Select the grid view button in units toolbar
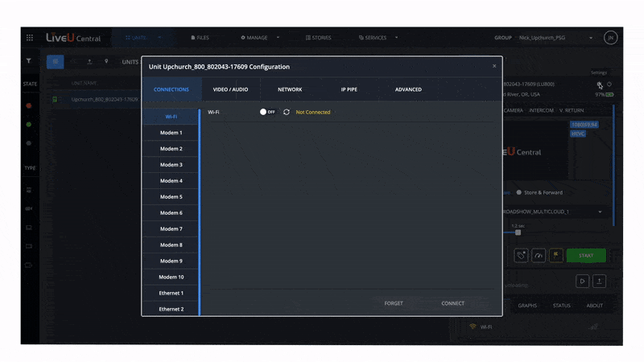The width and height of the screenshot is (644, 362). pyautogui.click(x=55, y=62)
